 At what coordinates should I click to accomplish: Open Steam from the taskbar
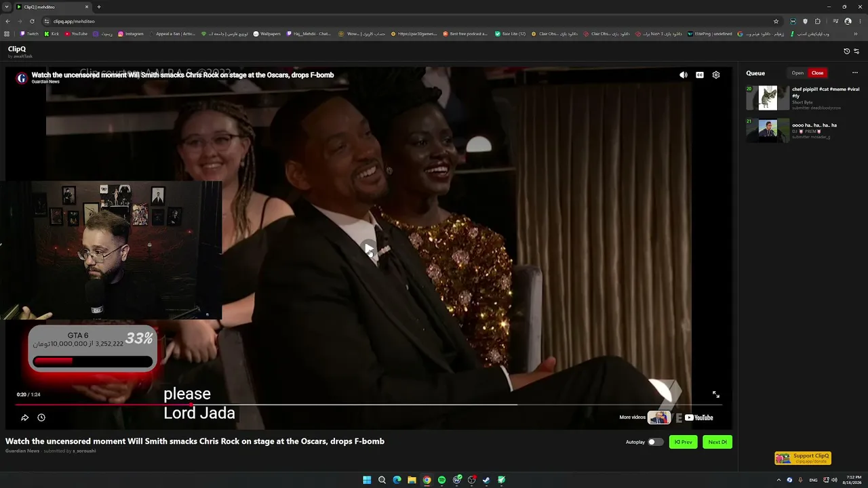click(x=486, y=480)
